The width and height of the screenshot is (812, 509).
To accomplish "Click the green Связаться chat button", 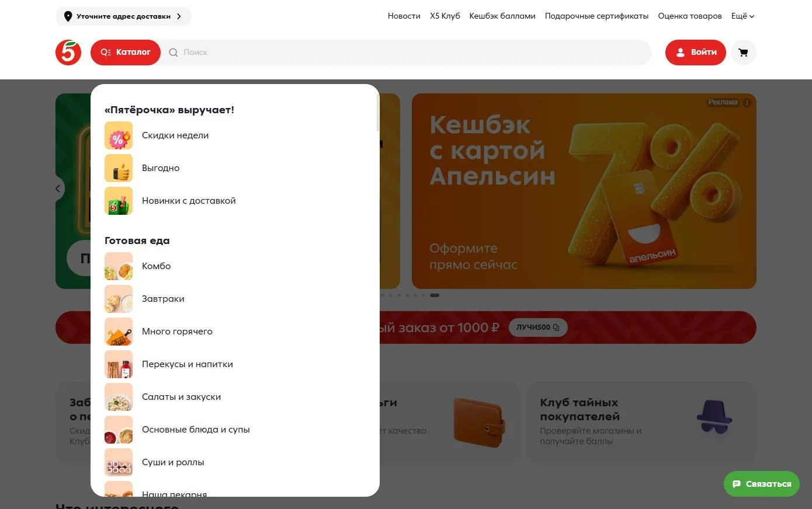I will (762, 484).
